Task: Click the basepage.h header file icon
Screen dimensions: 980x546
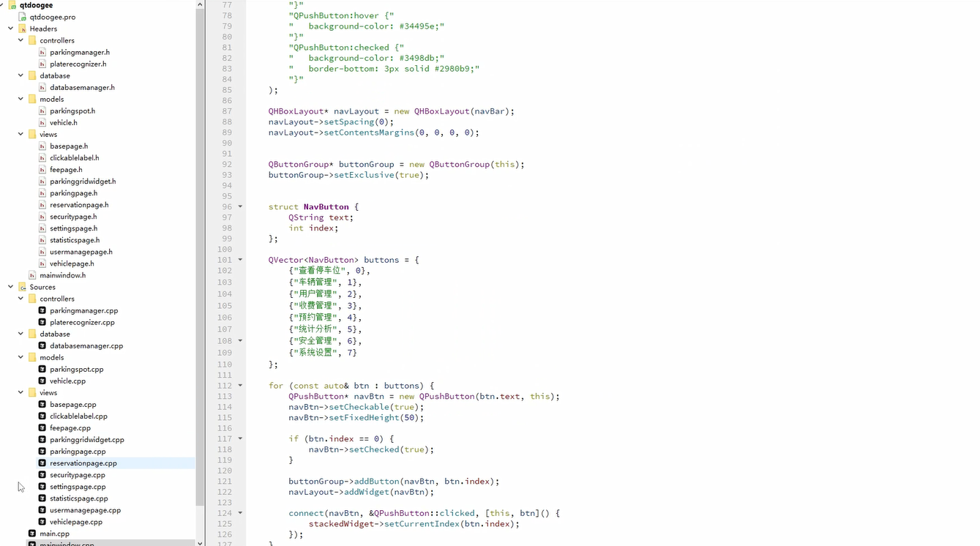Action: pyautogui.click(x=42, y=146)
